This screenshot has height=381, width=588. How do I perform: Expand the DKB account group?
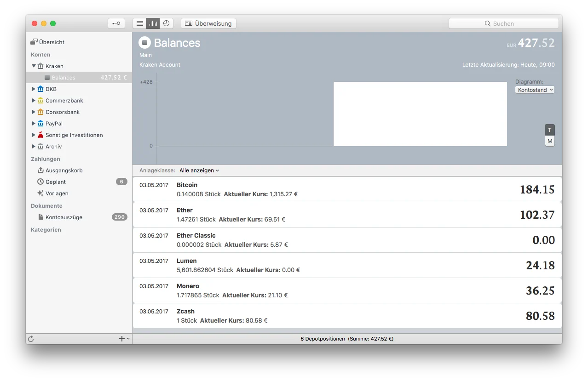[34, 89]
